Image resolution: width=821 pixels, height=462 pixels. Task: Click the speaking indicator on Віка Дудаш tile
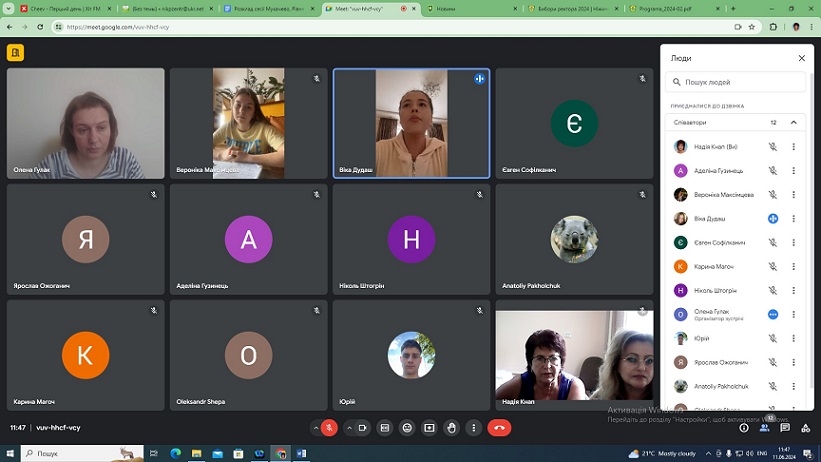click(x=479, y=79)
